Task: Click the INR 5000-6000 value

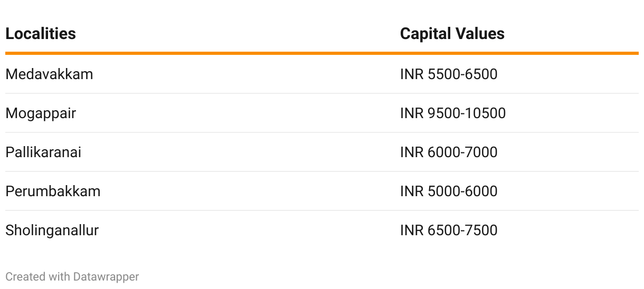Action: (x=448, y=191)
